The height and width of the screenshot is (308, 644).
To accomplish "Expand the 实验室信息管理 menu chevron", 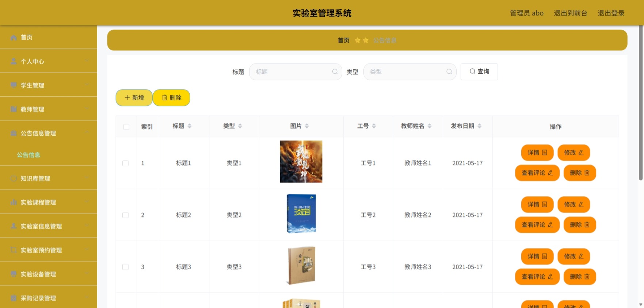I will 87,226.
